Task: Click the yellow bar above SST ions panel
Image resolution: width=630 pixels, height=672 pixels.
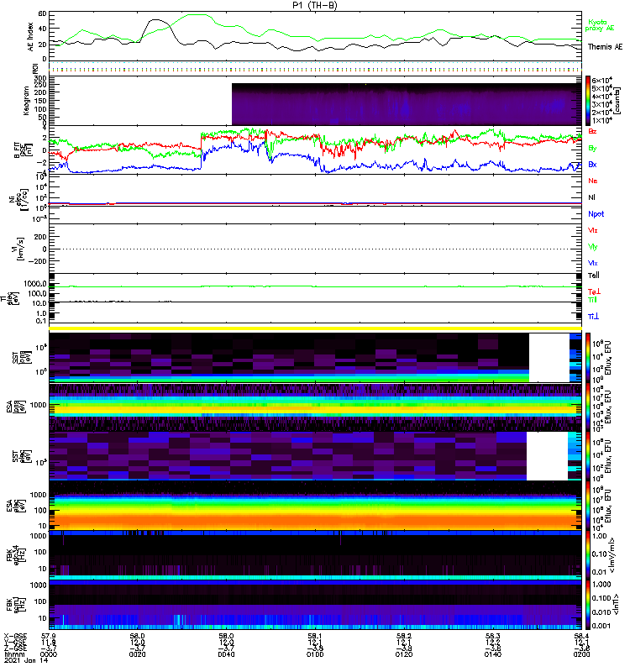Action: 316,328
